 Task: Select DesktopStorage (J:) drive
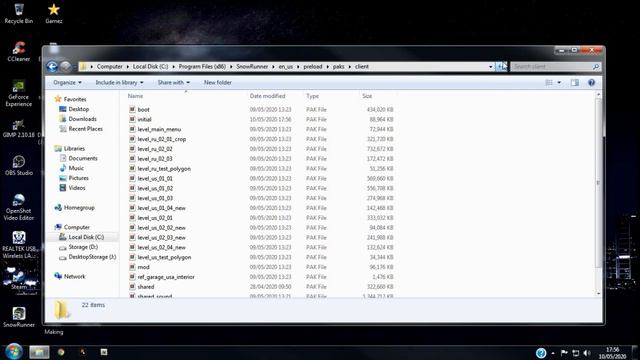click(x=87, y=257)
